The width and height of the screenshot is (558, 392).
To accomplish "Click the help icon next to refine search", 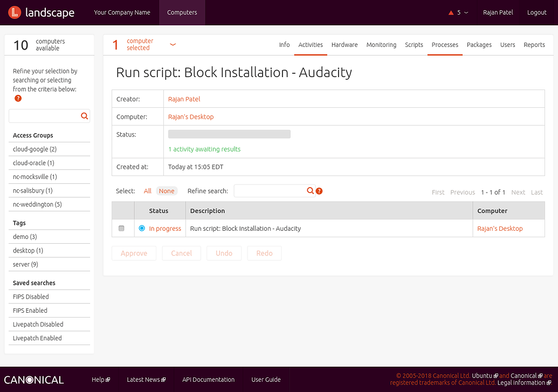I will tap(319, 191).
